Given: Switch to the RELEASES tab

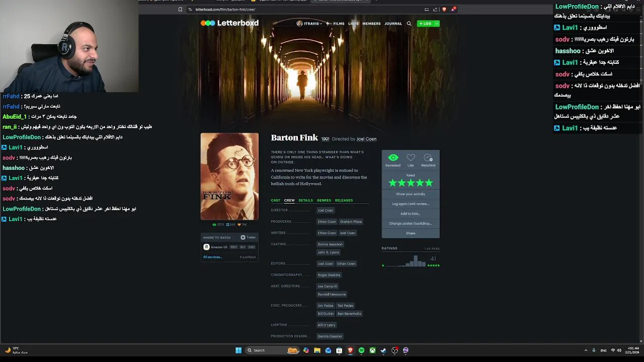Looking at the screenshot, I should 344,200.
